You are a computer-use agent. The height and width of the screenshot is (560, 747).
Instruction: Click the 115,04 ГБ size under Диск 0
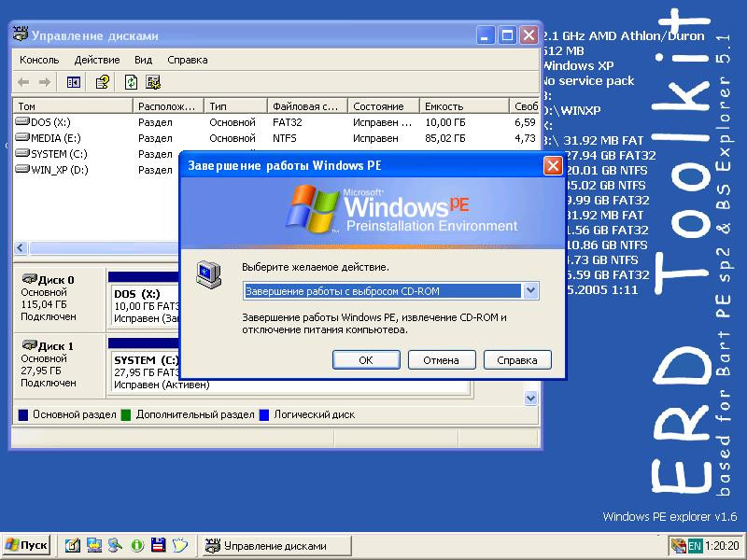pos(43,304)
